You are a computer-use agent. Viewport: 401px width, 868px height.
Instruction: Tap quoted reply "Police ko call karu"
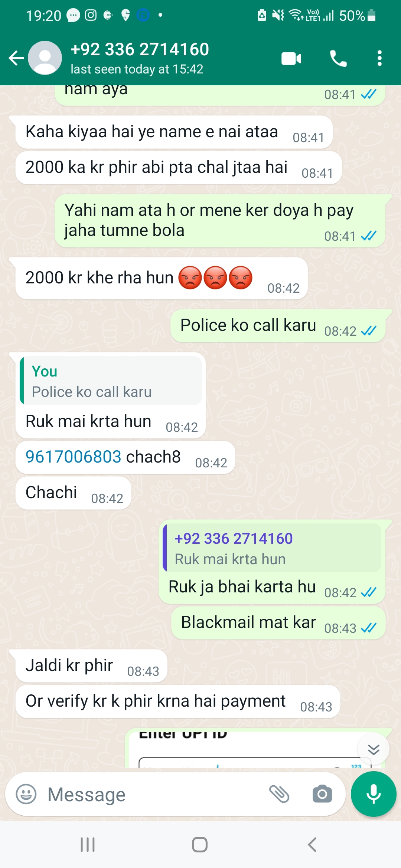(111, 381)
